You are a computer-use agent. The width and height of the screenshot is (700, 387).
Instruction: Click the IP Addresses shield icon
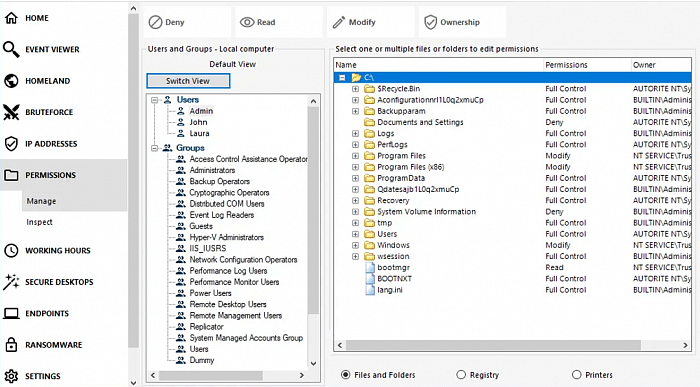[11, 144]
